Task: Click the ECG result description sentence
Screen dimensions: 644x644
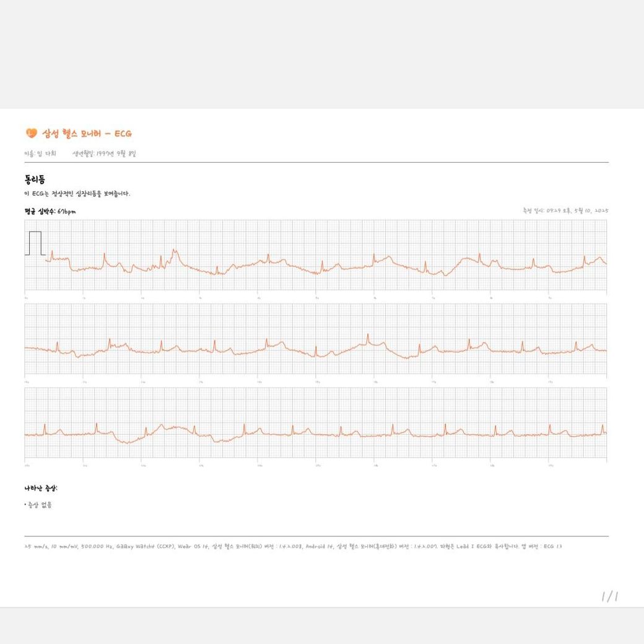Action: point(77,194)
